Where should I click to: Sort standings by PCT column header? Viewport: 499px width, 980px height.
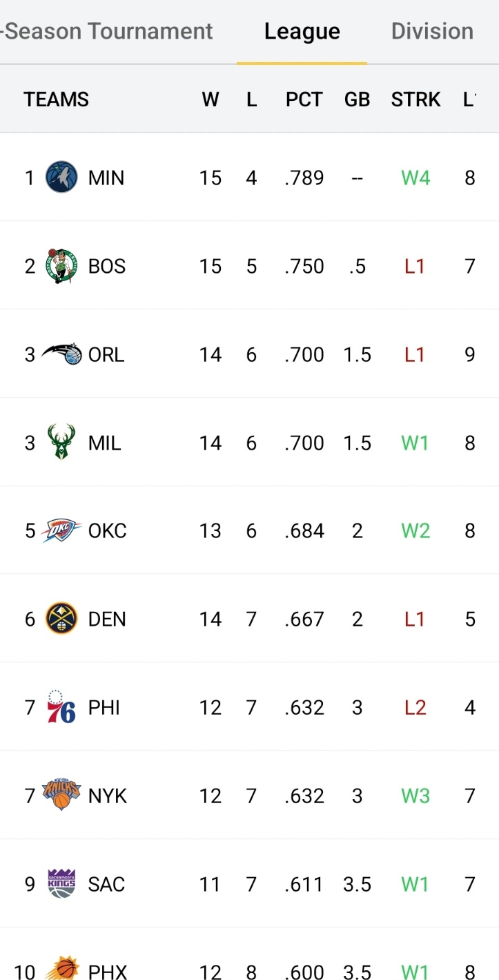point(304,99)
